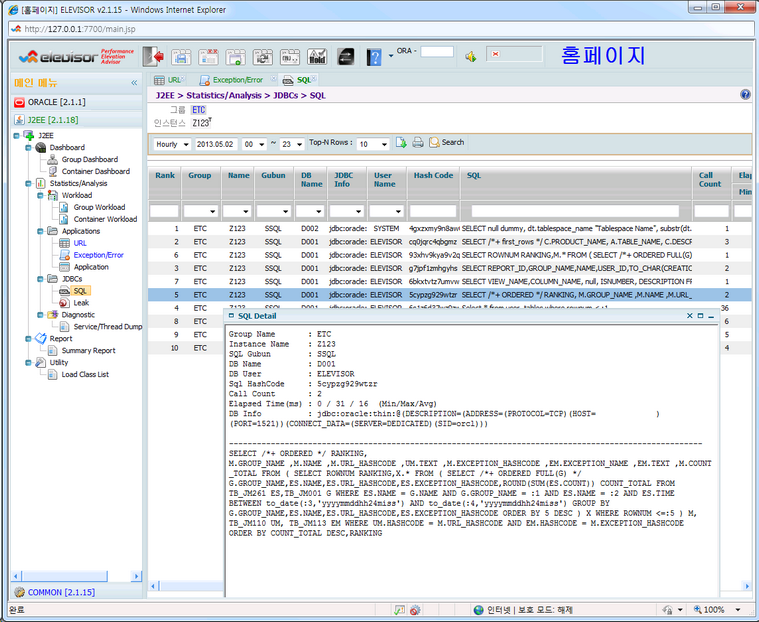The height and width of the screenshot is (622, 759).
Task: Maximize the SQL Detail panel
Action: click(700, 316)
